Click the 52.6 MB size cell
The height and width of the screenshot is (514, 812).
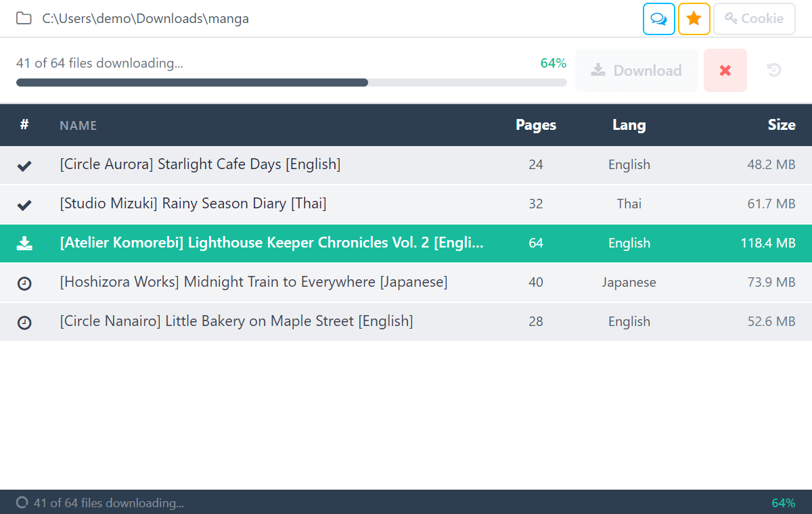pyautogui.click(x=771, y=321)
